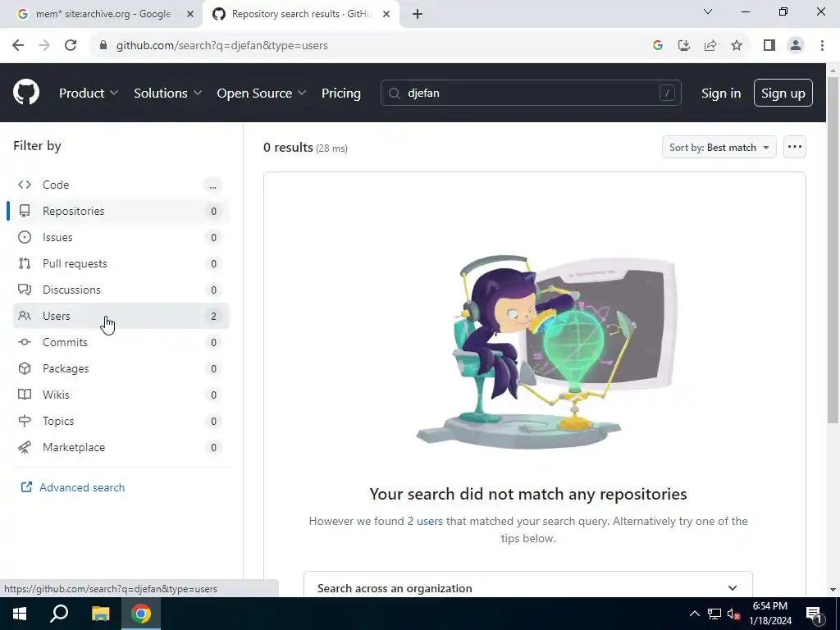This screenshot has height=630, width=840.
Task: Click the GitHub Octocat logo
Action: tap(25, 92)
